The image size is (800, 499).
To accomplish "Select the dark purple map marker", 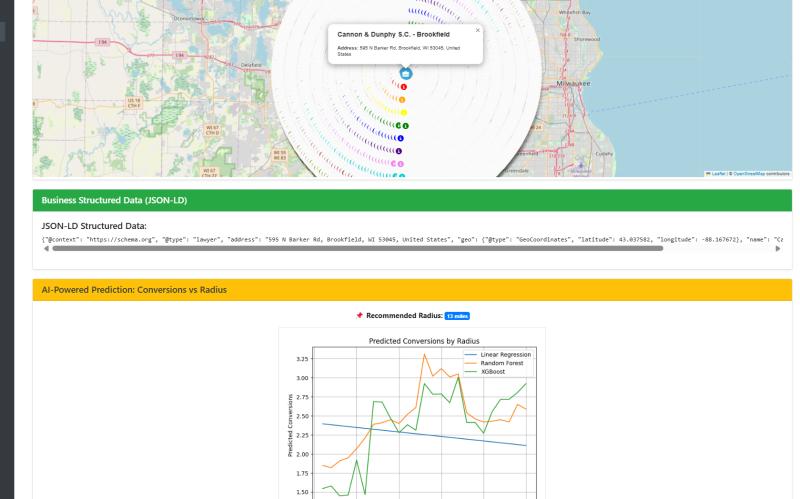I will [399, 151].
